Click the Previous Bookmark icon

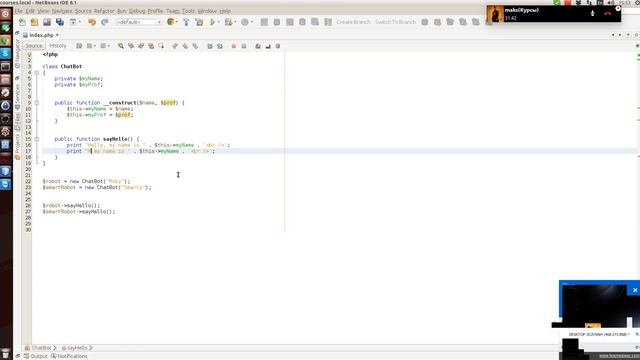(175, 46)
